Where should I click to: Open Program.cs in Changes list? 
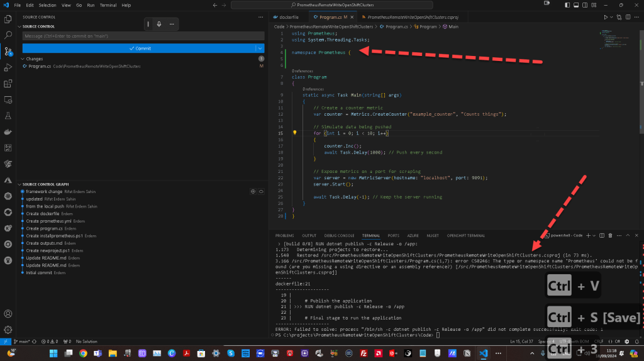143,66
